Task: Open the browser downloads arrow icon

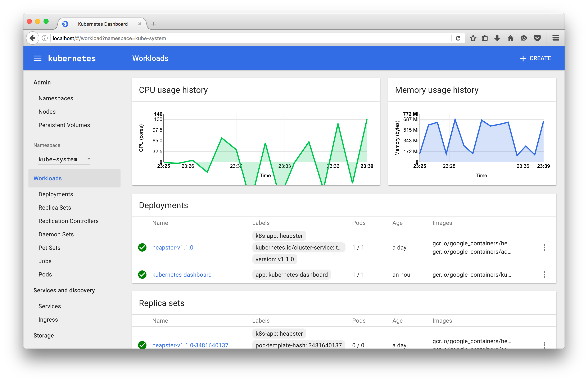Action: [497, 38]
